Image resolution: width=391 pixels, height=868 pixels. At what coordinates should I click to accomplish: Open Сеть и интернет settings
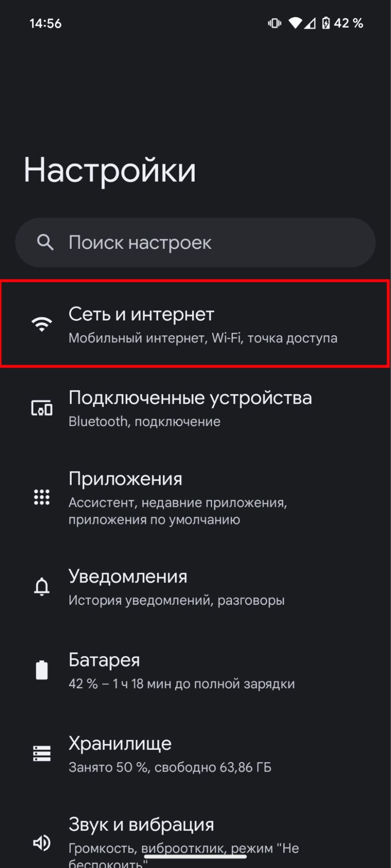pos(195,324)
